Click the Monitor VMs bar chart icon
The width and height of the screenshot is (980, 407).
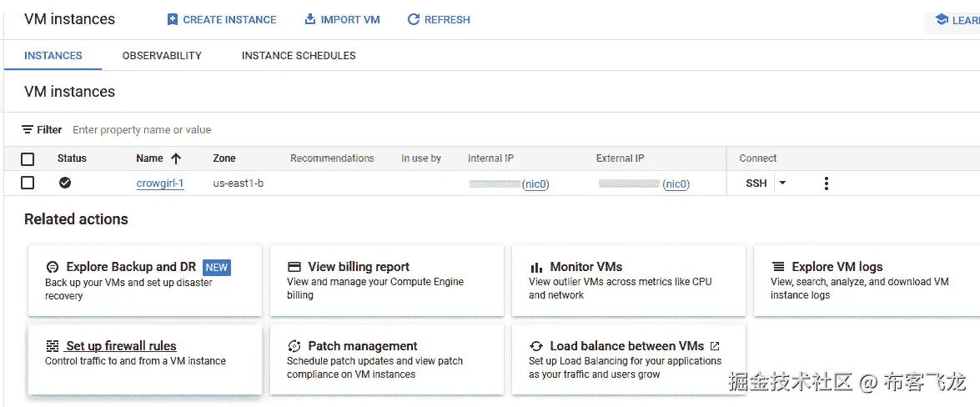point(536,268)
